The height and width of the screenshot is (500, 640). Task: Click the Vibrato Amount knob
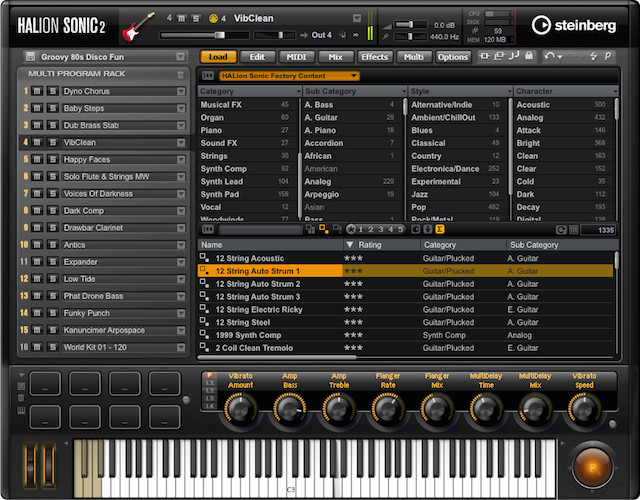pos(240,409)
